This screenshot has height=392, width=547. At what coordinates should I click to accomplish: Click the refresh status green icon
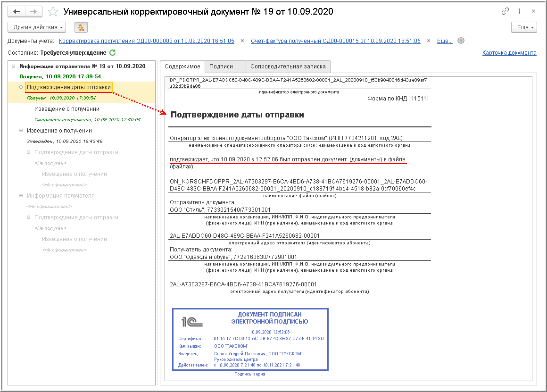click(112, 53)
